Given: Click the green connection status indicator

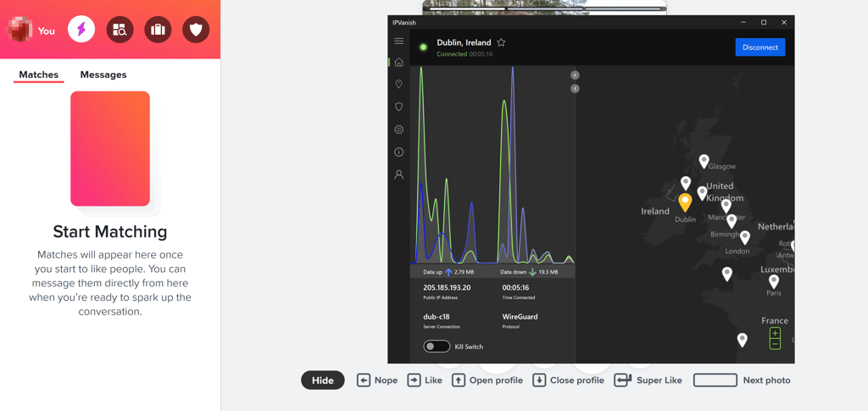Looking at the screenshot, I should click(x=424, y=47).
